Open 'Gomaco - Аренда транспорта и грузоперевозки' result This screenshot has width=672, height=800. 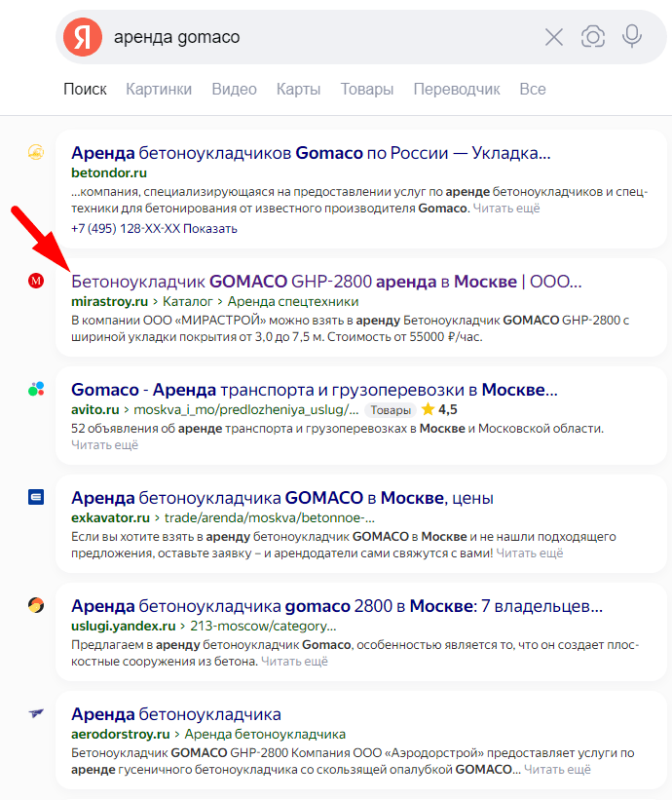tap(314, 390)
